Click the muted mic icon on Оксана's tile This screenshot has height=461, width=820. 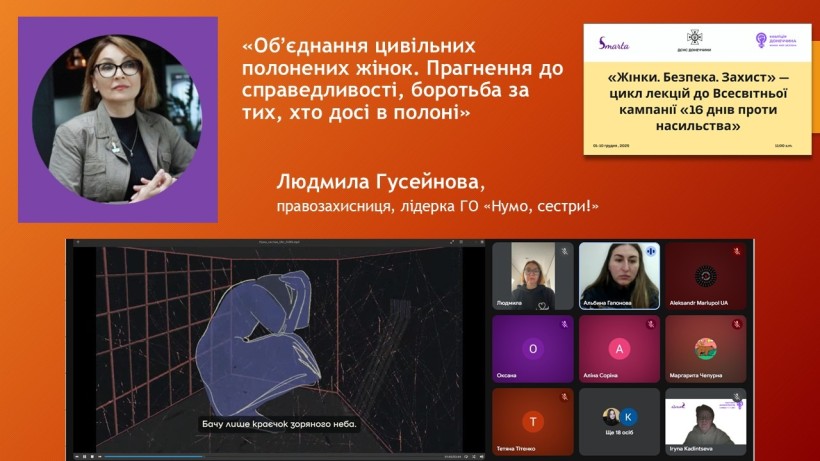564,324
